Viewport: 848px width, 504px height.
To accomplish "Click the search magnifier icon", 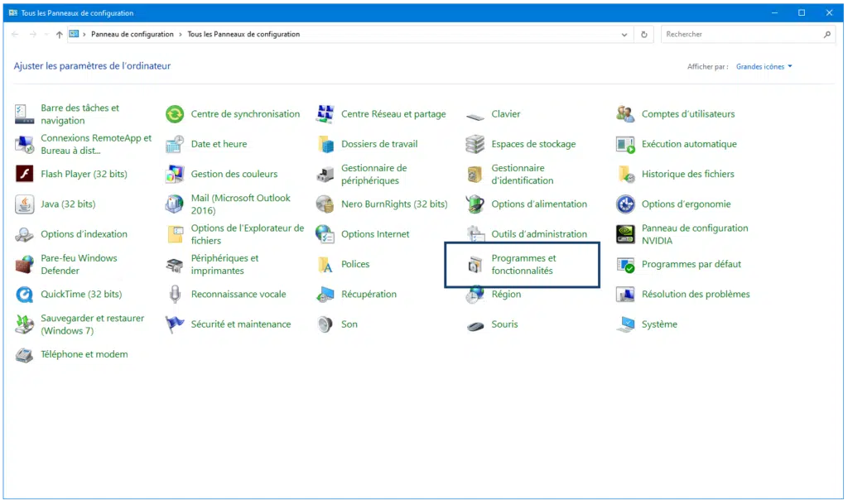I will (827, 35).
